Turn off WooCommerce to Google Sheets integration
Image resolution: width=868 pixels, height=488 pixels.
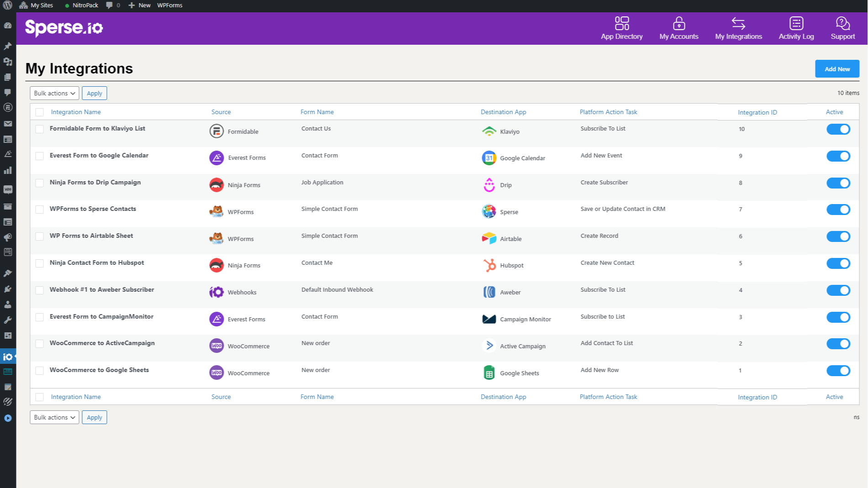[x=838, y=371]
